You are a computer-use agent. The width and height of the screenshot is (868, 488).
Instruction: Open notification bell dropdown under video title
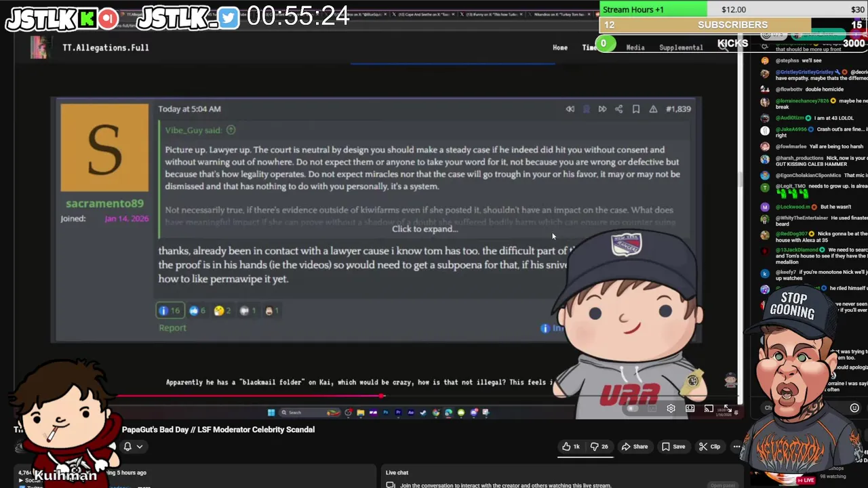(x=132, y=447)
